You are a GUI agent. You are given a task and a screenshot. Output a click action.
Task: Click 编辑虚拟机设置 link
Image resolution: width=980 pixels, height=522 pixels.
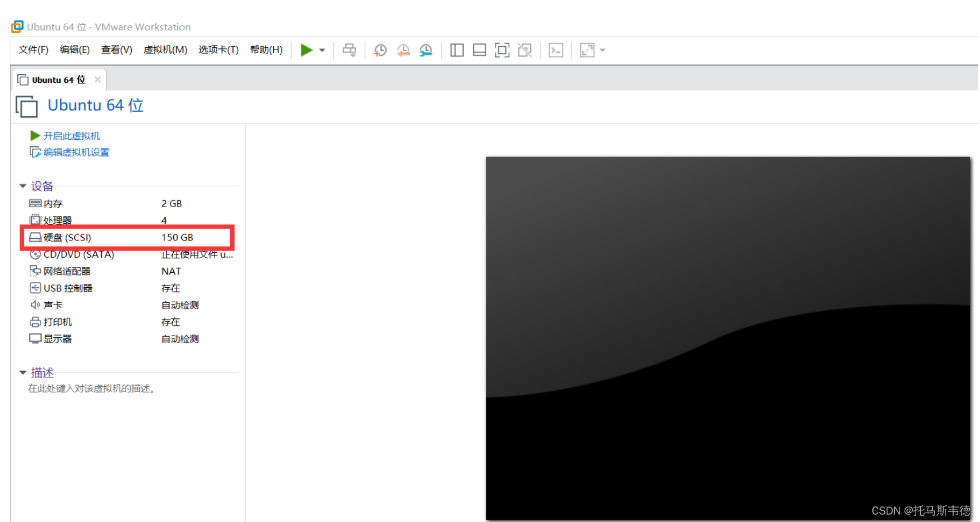[77, 153]
